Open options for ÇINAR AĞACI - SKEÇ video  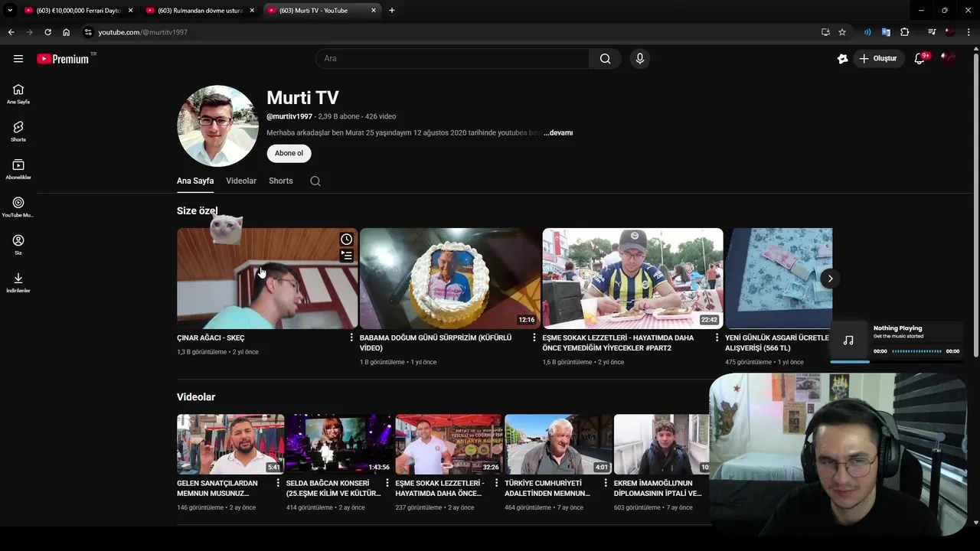pyautogui.click(x=351, y=337)
